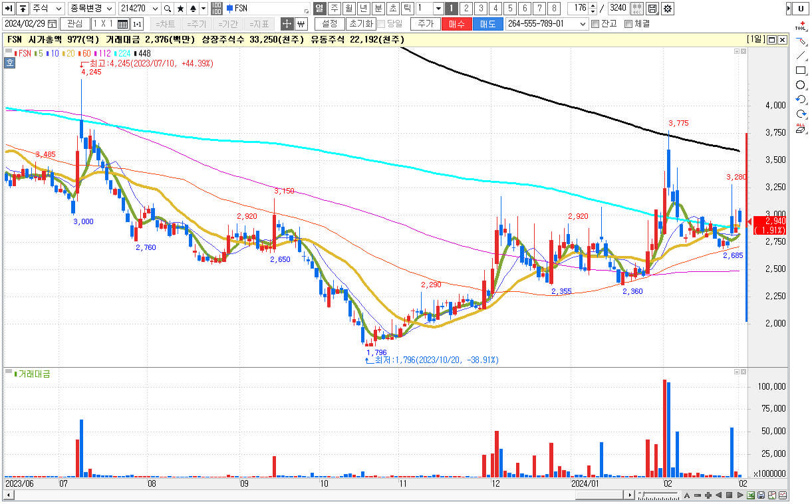812x504 pixels.
Task: Click the red 매수 buy button
Action: click(458, 23)
